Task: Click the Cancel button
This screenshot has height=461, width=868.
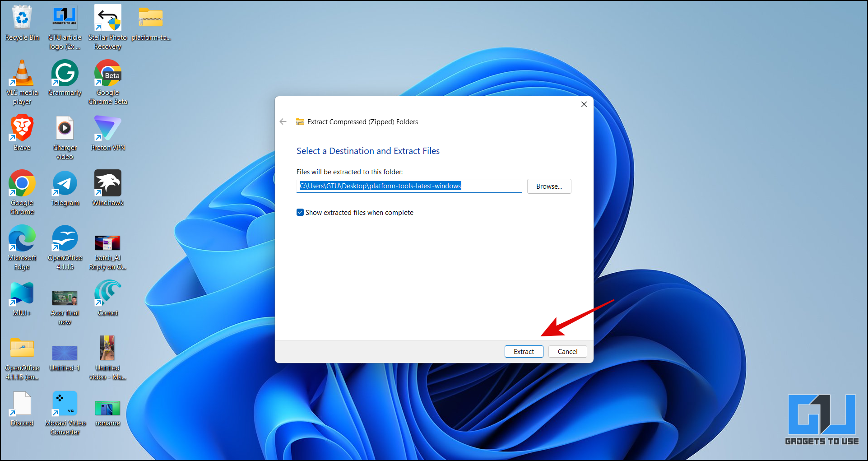Action: point(567,351)
